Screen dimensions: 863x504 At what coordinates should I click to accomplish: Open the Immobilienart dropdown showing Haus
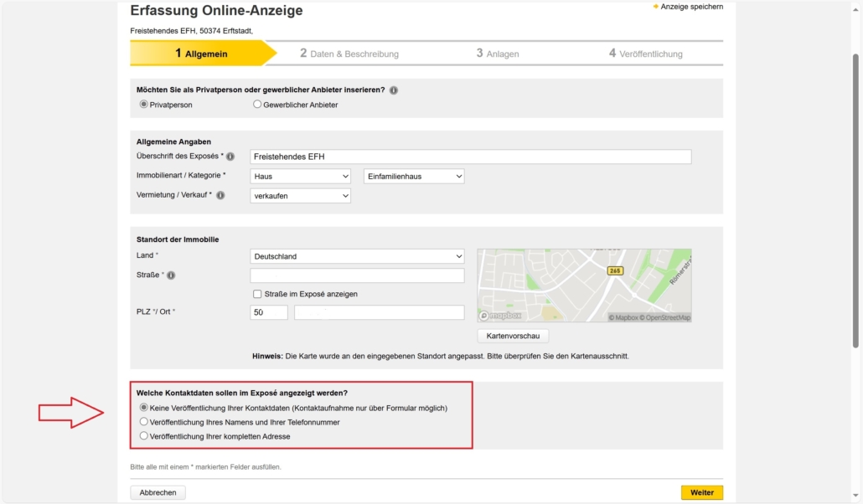(x=300, y=176)
